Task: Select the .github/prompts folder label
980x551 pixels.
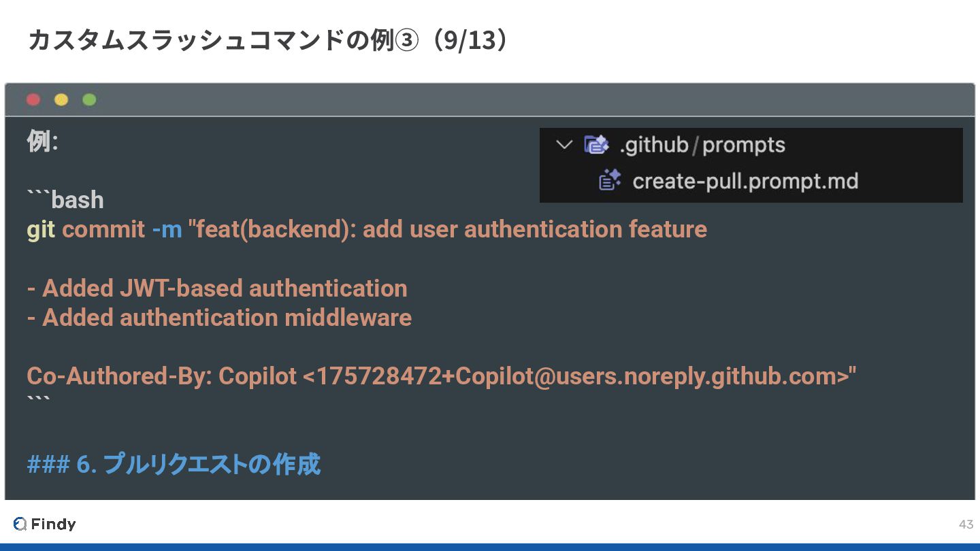Action: (702, 145)
